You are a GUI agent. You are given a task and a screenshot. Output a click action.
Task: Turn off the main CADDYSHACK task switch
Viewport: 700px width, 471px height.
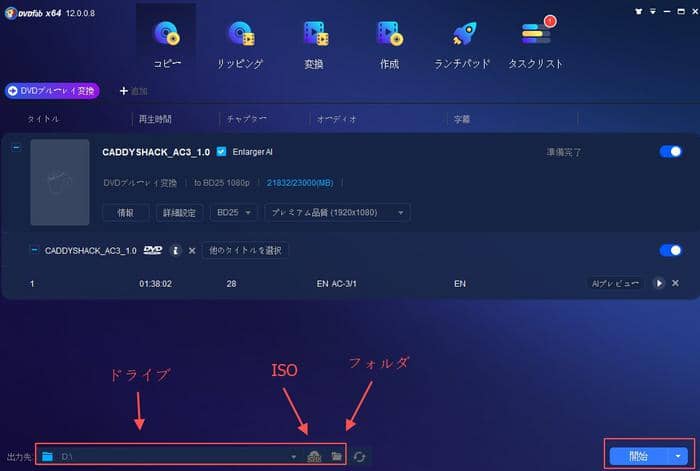pyautogui.click(x=670, y=152)
